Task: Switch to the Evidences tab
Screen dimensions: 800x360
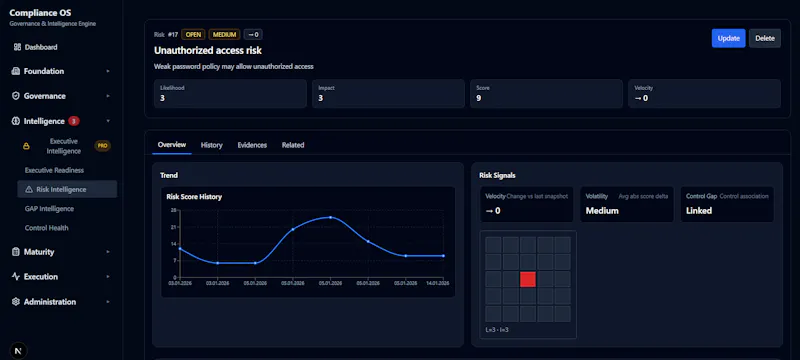Action: 252,145
